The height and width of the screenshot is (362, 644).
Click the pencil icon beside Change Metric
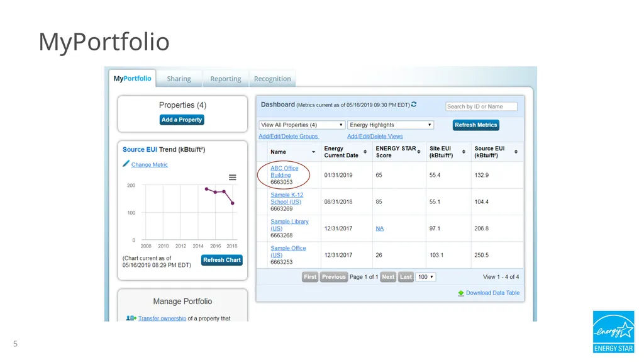click(126, 163)
